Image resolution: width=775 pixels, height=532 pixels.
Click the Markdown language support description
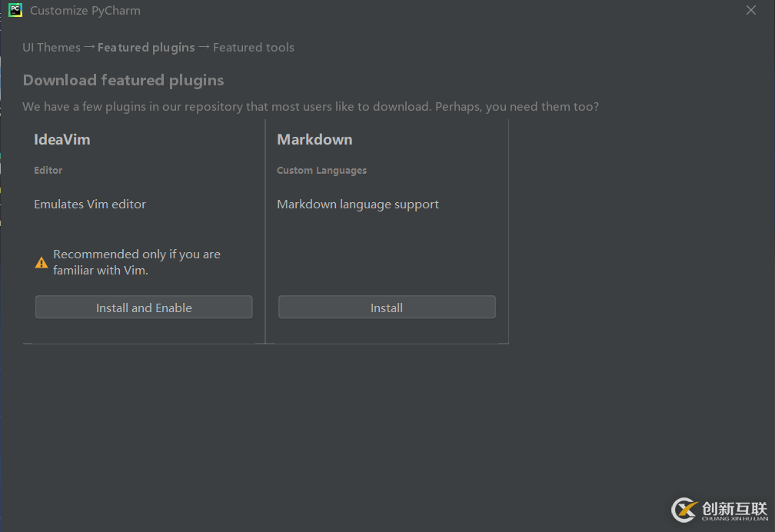pyautogui.click(x=358, y=204)
